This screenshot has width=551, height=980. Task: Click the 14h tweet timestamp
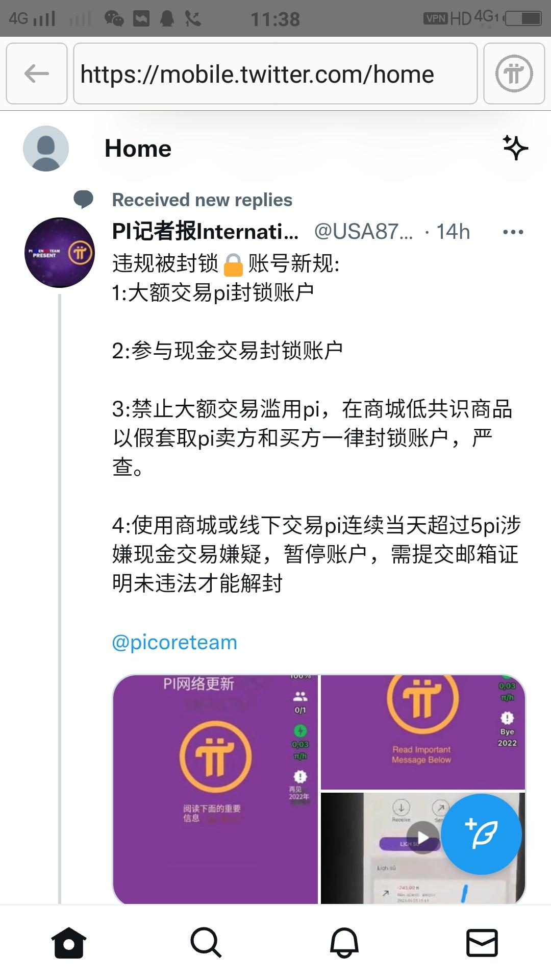coord(453,232)
